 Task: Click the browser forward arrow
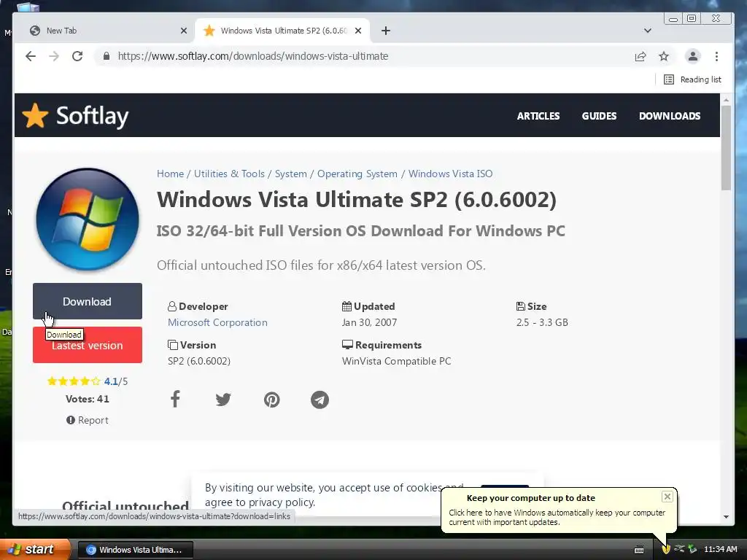tap(54, 56)
